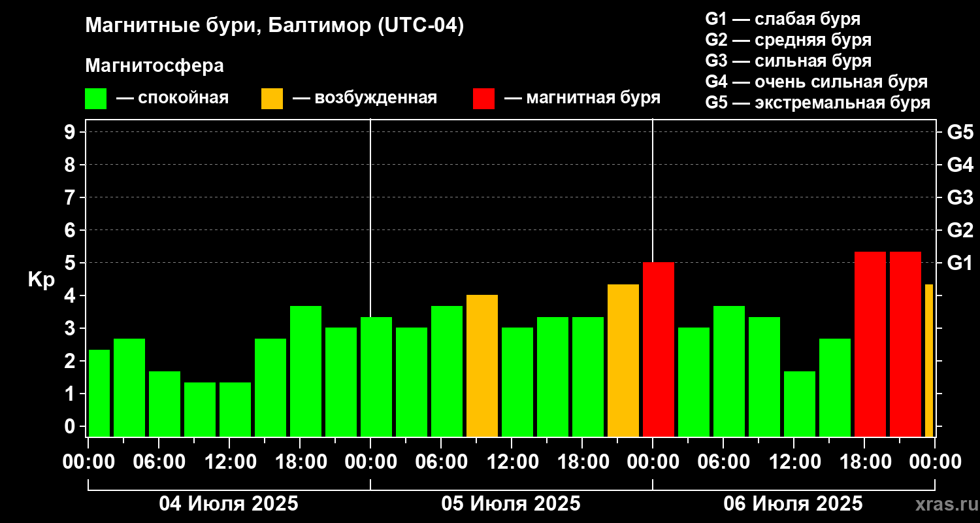Click legend line 'G2 — средняя буря'
The image size is (980, 523).
789,40
